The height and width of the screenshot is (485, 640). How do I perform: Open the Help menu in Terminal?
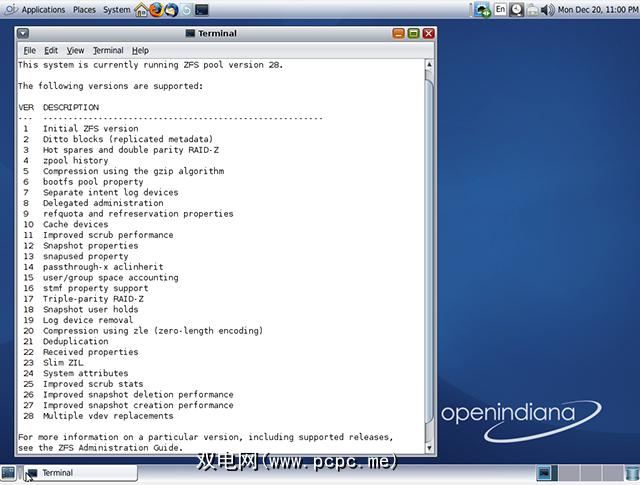pyautogui.click(x=140, y=50)
